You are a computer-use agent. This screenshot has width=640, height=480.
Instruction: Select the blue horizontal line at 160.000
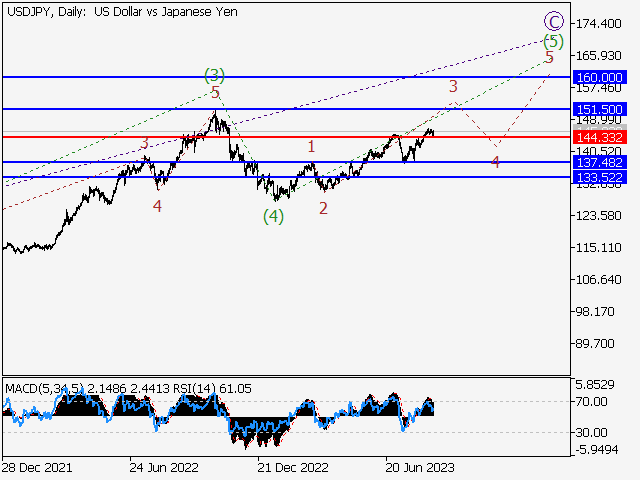click(287, 77)
